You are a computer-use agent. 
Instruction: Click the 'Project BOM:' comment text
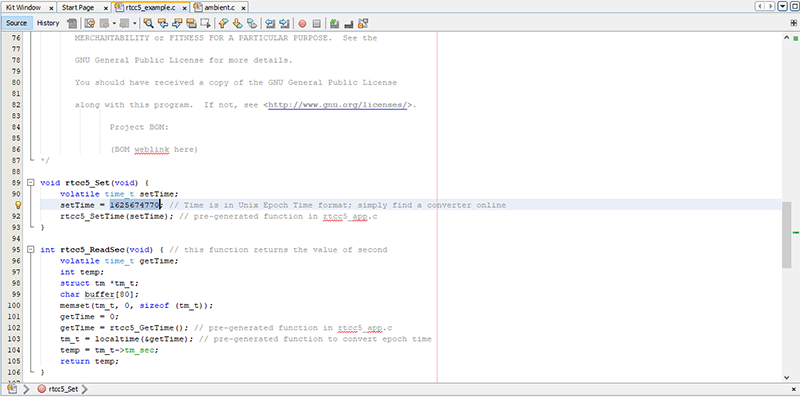pos(139,127)
